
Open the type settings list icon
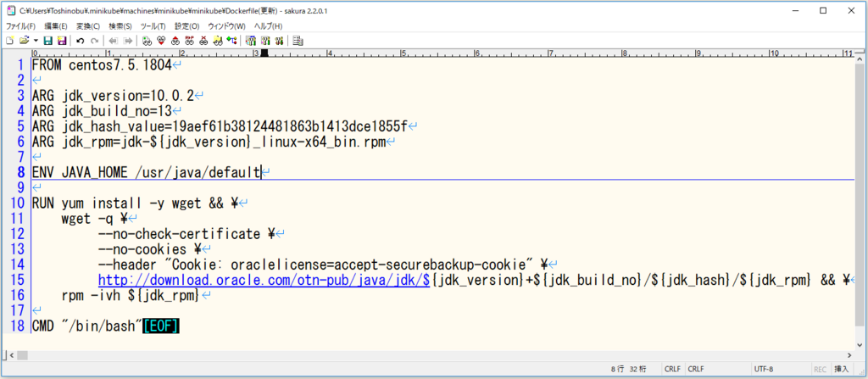click(x=251, y=41)
